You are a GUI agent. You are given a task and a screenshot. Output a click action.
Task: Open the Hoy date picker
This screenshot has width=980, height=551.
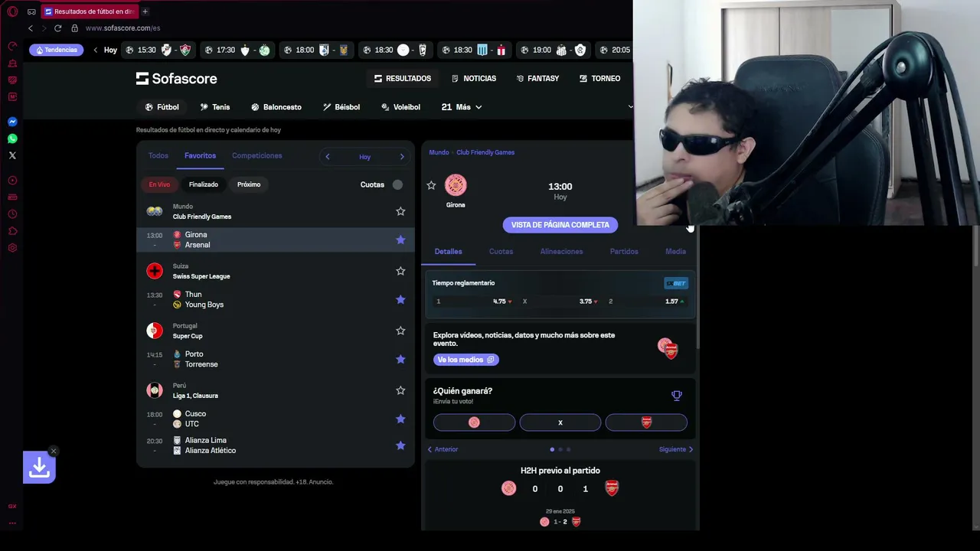coord(364,157)
